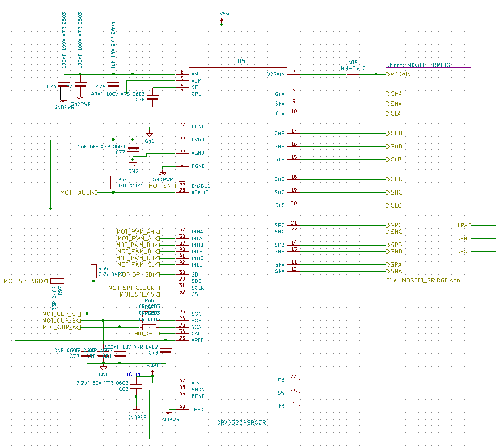
Task: Click the UPA sheet pin
Action: (x=464, y=226)
